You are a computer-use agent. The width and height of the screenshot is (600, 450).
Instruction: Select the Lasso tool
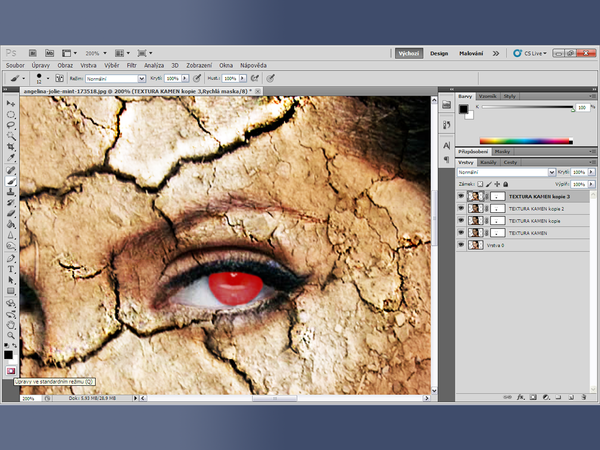point(11,125)
